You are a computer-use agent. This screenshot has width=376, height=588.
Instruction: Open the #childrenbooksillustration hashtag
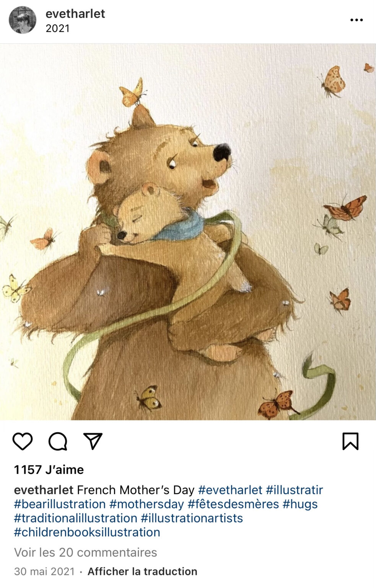pos(87,532)
